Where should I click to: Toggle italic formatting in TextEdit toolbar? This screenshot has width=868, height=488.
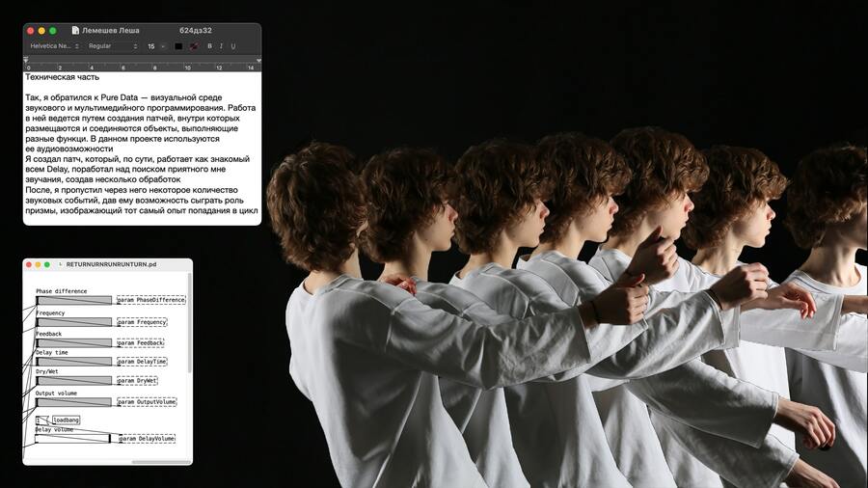[x=221, y=46]
